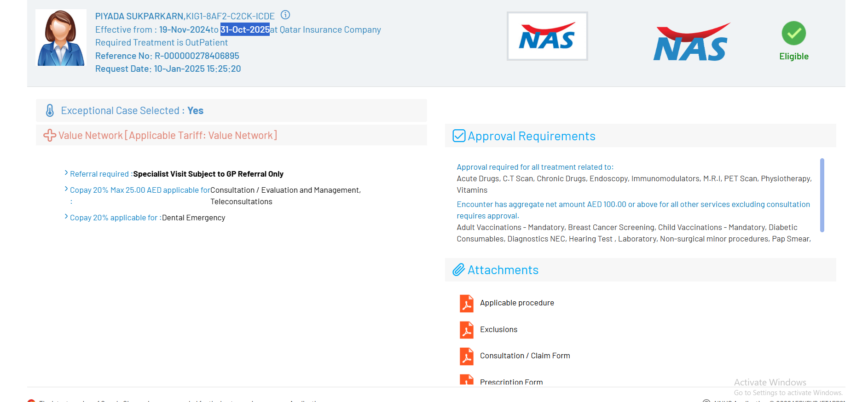Click the Exceptional Case thermometer icon
Image resolution: width=868 pixels, height=402 pixels.
[50, 110]
